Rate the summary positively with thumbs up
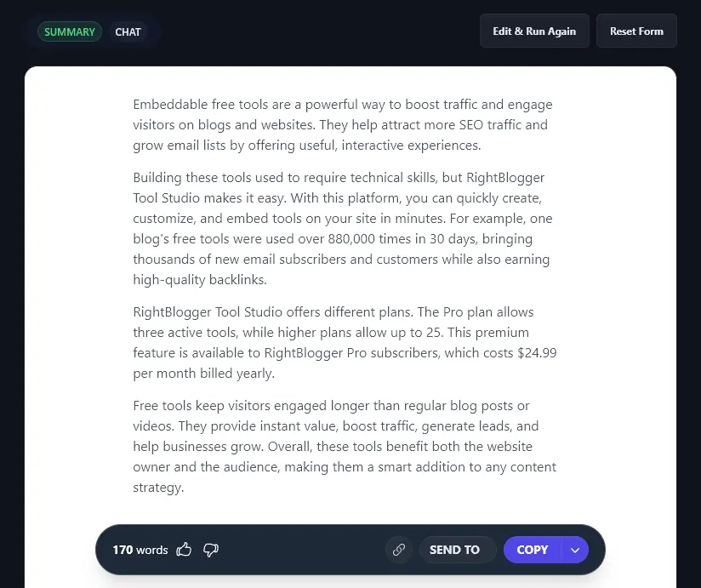 184,550
